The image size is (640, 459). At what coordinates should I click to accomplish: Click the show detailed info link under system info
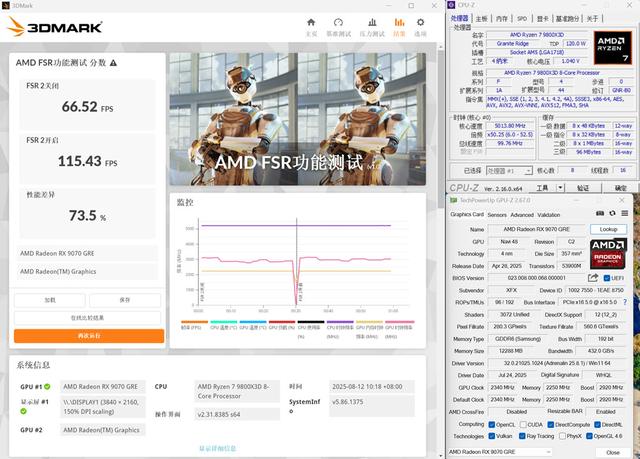click(x=218, y=448)
